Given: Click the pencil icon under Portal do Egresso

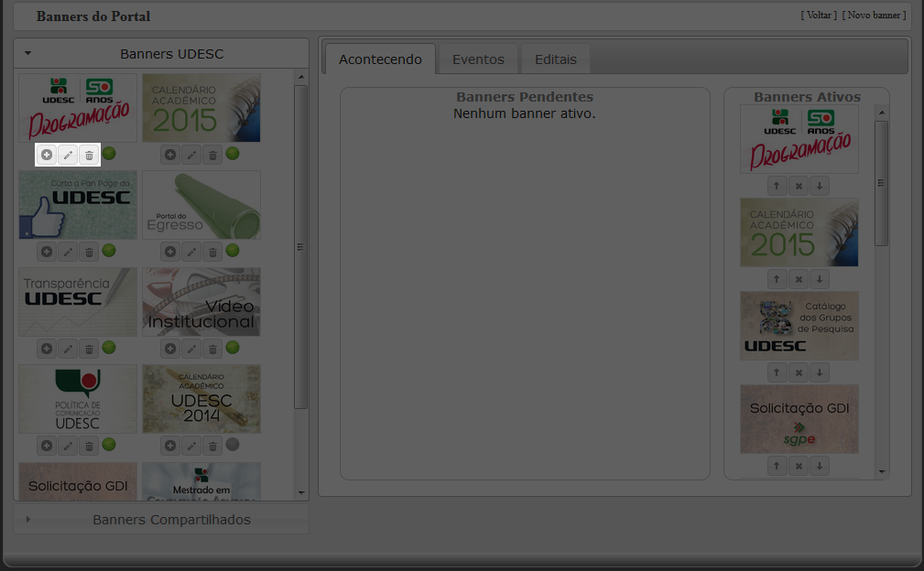Looking at the screenshot, I should pos(191,252).
